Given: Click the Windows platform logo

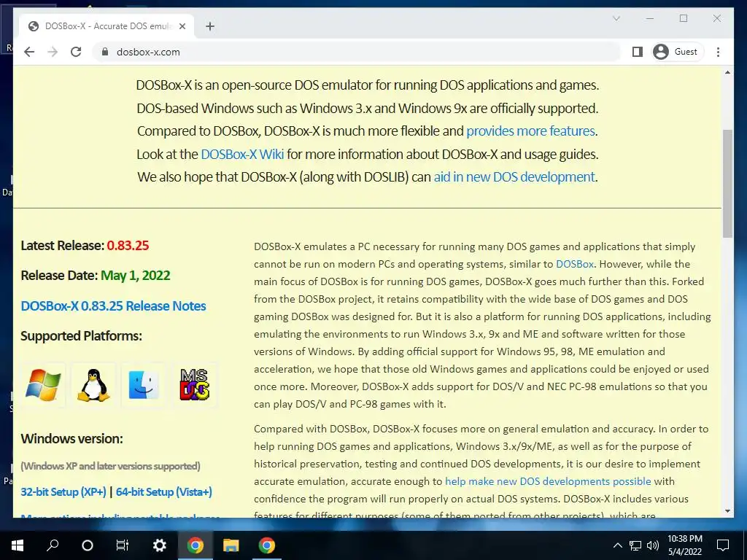Looking at the screenshot, I should point(43,385).
